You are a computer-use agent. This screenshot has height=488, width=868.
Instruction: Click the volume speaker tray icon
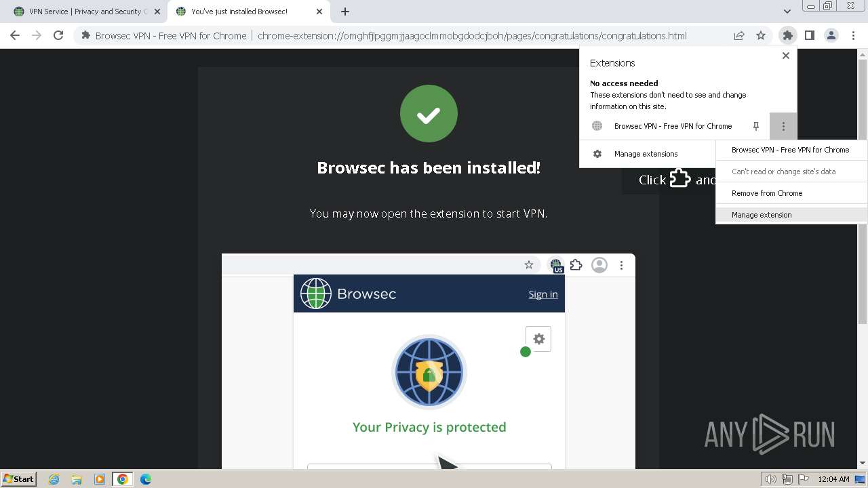pyautogui.click(x=770, y=479)
